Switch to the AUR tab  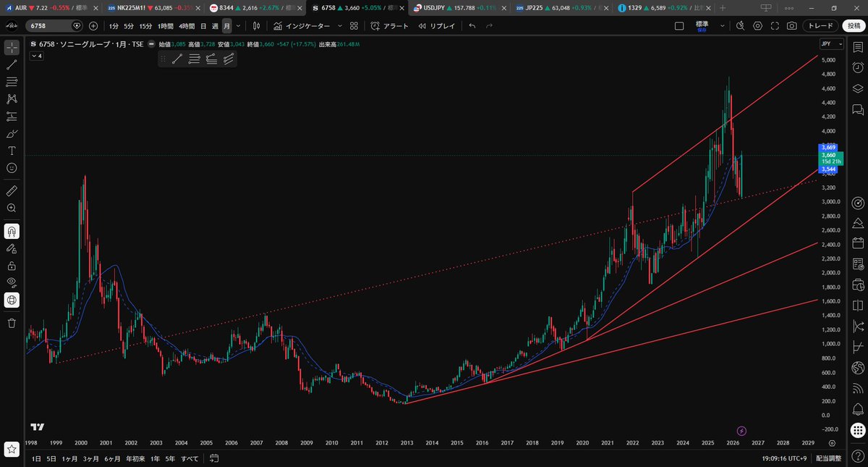[x=51, y=8]
